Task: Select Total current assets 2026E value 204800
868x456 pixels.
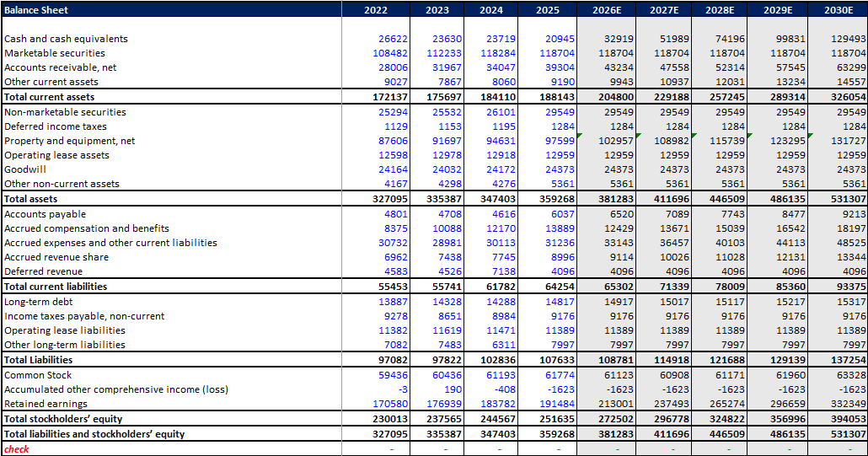Action: (615, 97)
